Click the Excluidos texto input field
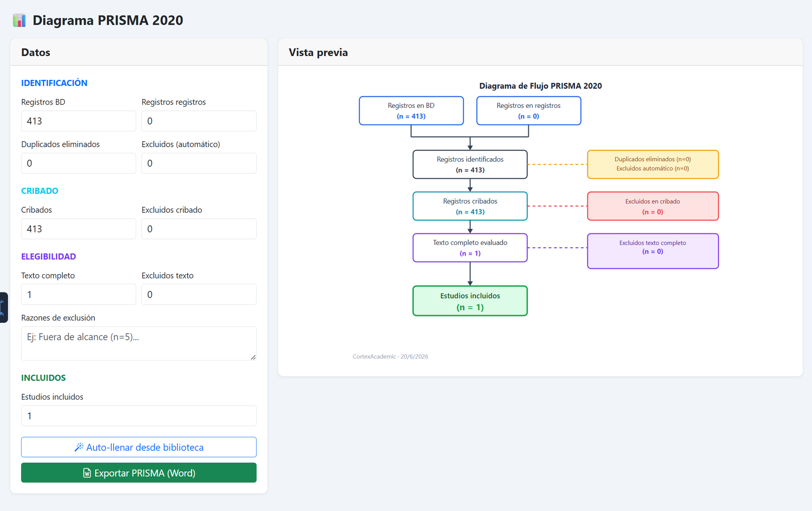The image size is (812, 511). click(199, 294)
